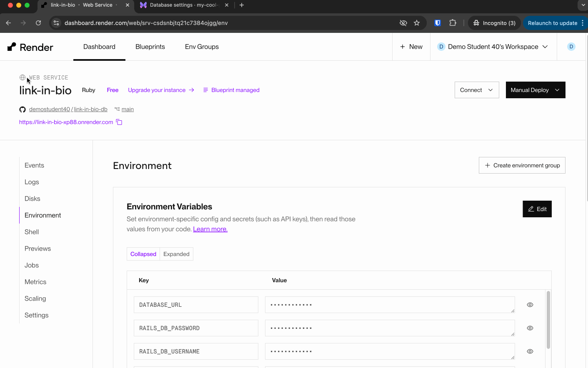Open the main branch link
588x368 pixels.
click(x=128, y=109)
